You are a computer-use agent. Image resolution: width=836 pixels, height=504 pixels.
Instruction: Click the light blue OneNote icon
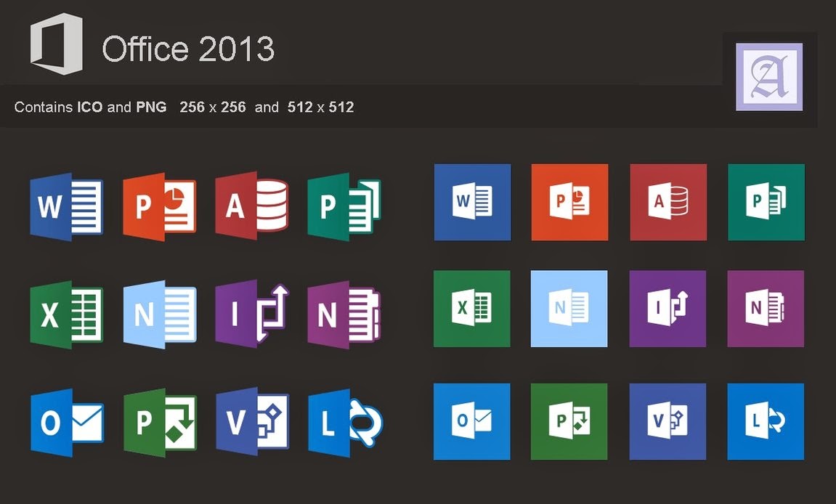coord(159,314)
